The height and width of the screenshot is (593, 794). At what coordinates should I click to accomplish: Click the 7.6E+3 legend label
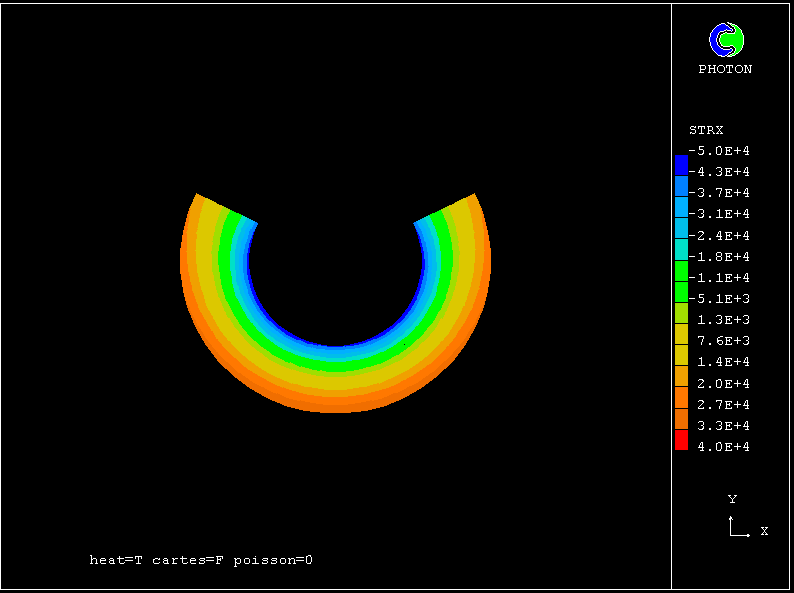point(723,341)
